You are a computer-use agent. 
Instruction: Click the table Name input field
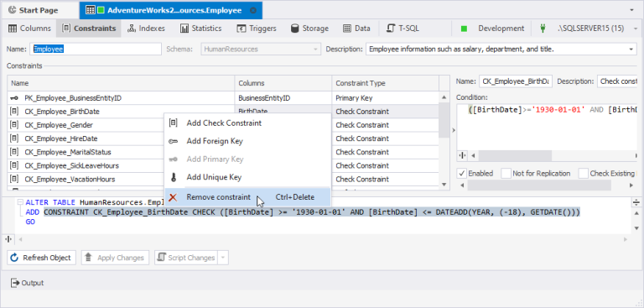pyautogui.click(x=96, y=50)
